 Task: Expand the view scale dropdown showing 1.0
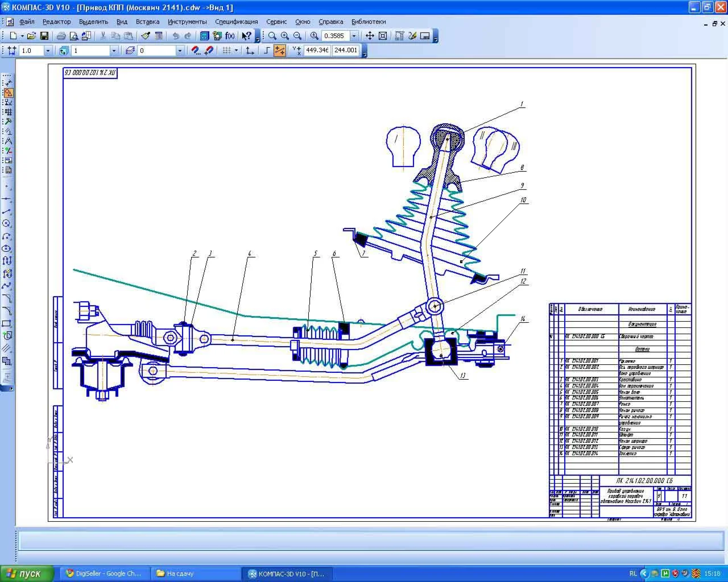click(48, 51)
